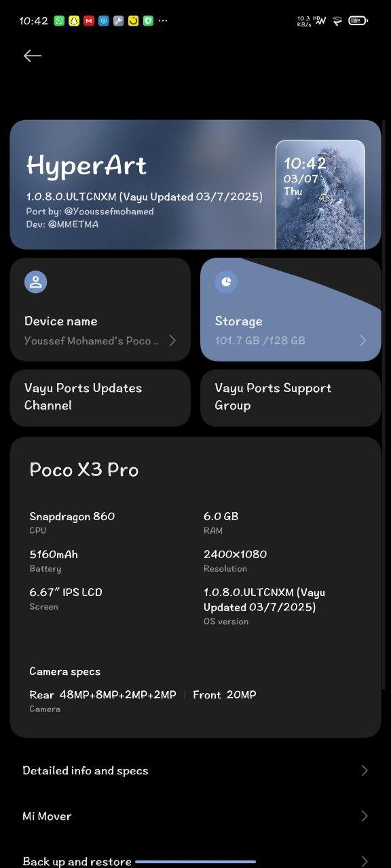Open the Mi Mover chevron arrow
The image size is (391, 868).
365,816
